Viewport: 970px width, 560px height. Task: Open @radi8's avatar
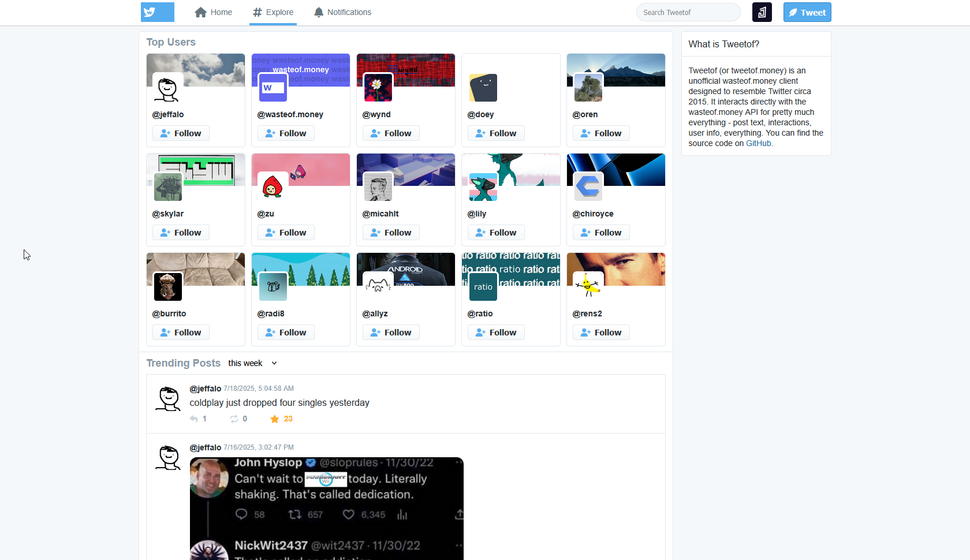click(x=273, y=287)
